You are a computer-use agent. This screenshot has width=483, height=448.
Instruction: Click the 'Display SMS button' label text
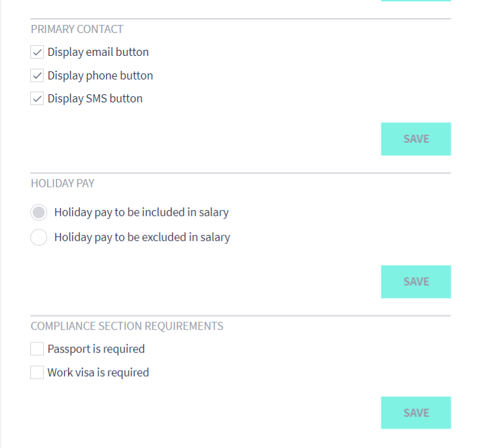(x=95, y=99)
